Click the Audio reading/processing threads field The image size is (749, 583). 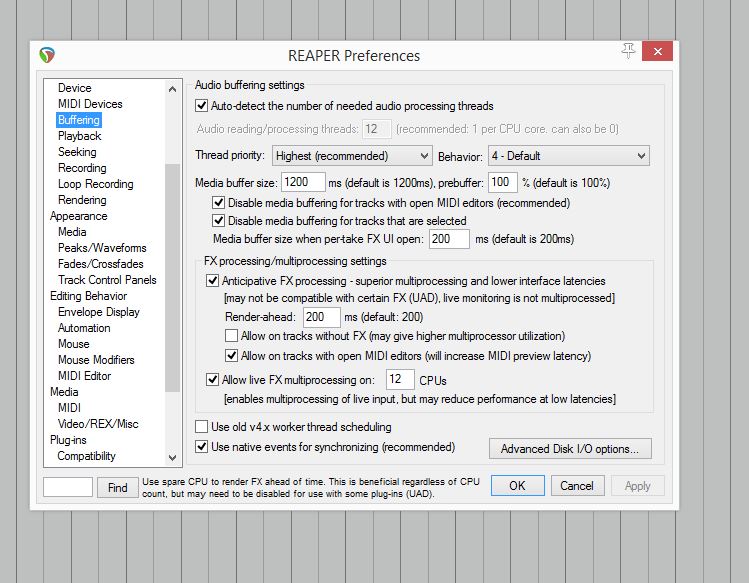(377, 129)
